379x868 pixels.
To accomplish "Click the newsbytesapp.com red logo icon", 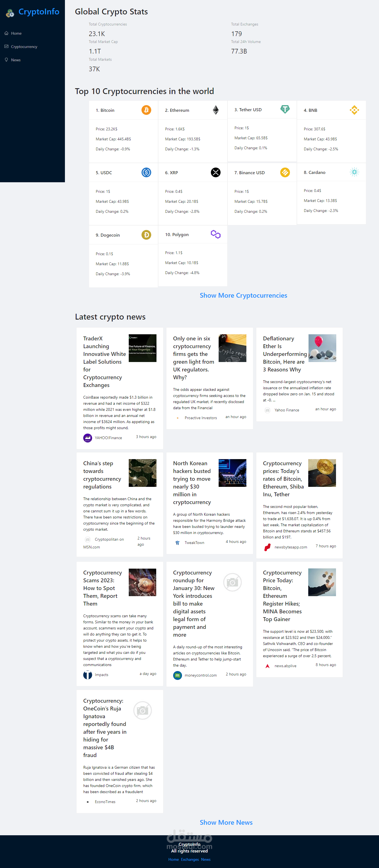I will pos(267,547).
